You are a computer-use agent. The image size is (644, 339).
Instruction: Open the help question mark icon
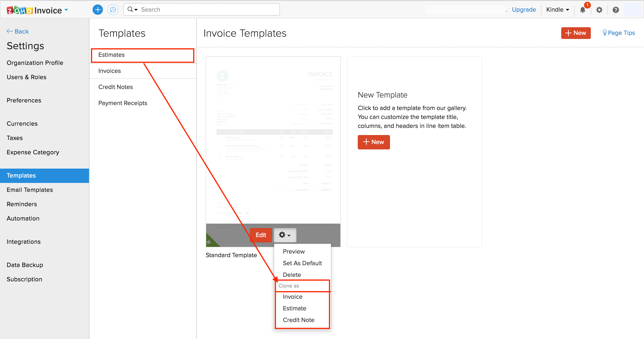point(616,10)
